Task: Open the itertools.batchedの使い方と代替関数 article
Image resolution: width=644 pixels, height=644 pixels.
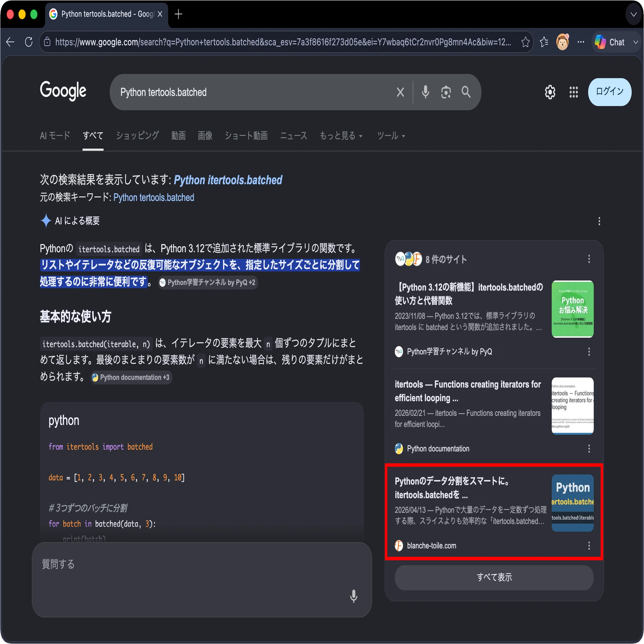Action: pyautogui.click(x=469, y=294)
